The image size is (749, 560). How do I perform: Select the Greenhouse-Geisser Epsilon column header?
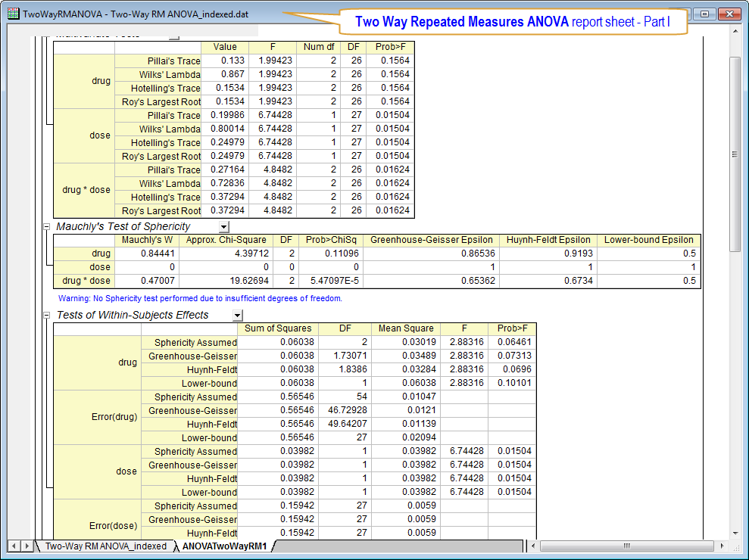432,240
